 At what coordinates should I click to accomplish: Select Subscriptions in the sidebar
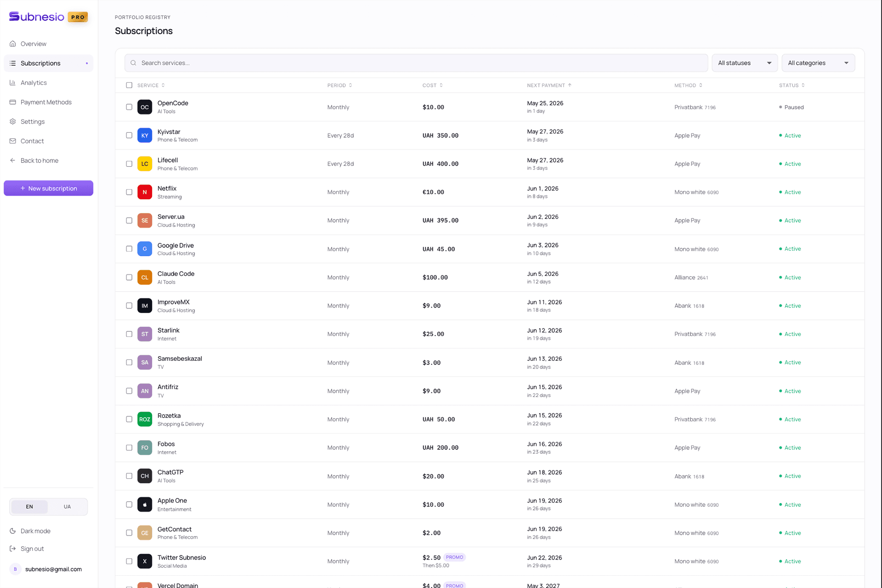pos(48,63)
